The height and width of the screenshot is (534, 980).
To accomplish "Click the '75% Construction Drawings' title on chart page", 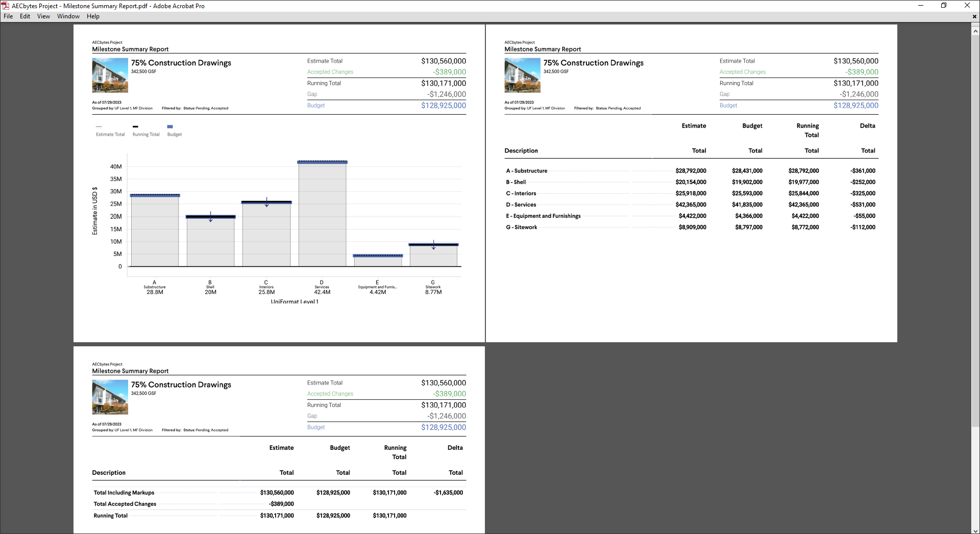I will tap(181, 63).
